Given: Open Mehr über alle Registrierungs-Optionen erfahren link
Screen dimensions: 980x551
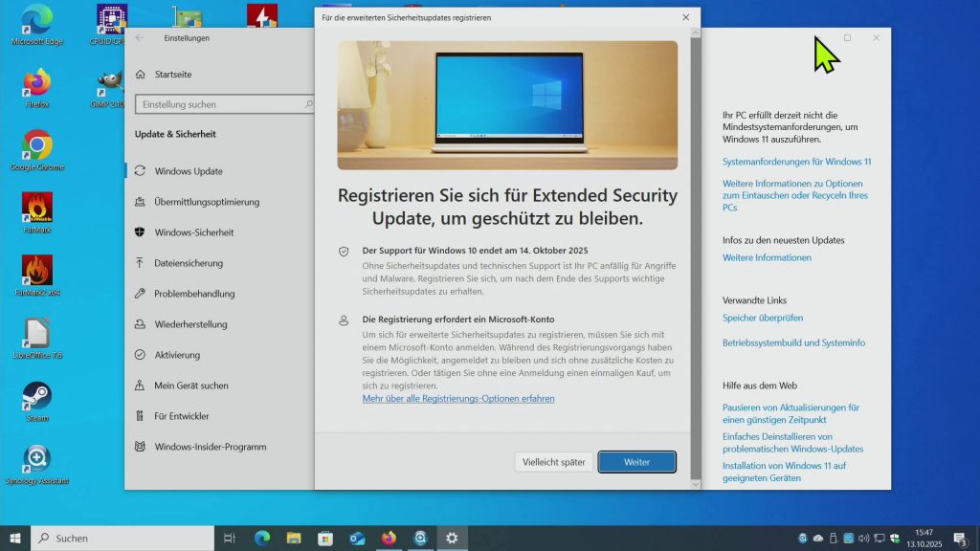Looking at the screenshot, I should pyautogui.click(x=458, y=398).
